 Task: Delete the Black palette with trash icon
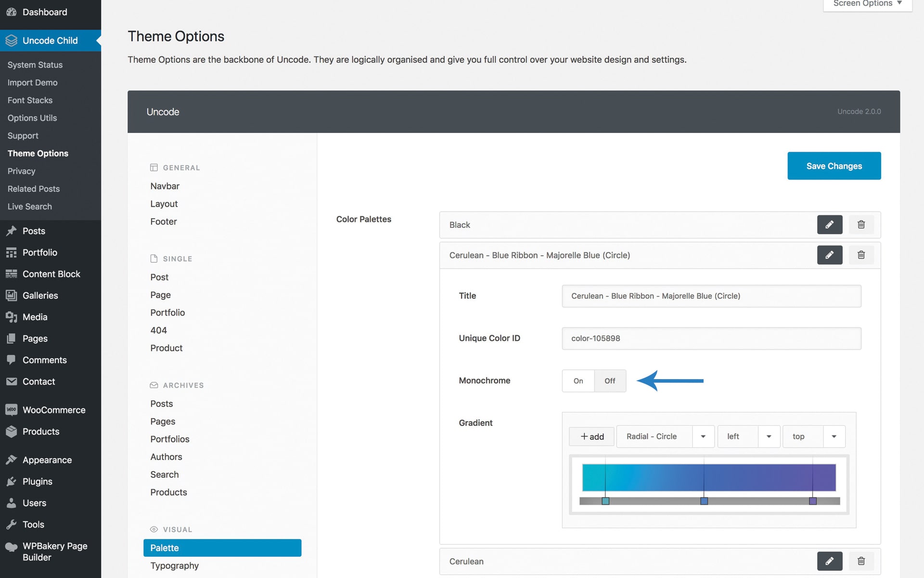click(x=861, y=224)
